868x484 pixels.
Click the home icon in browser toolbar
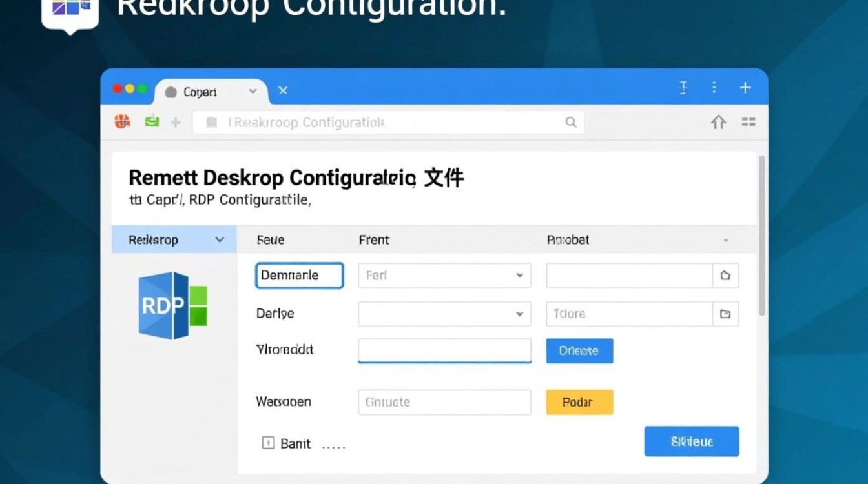(718, 122)
